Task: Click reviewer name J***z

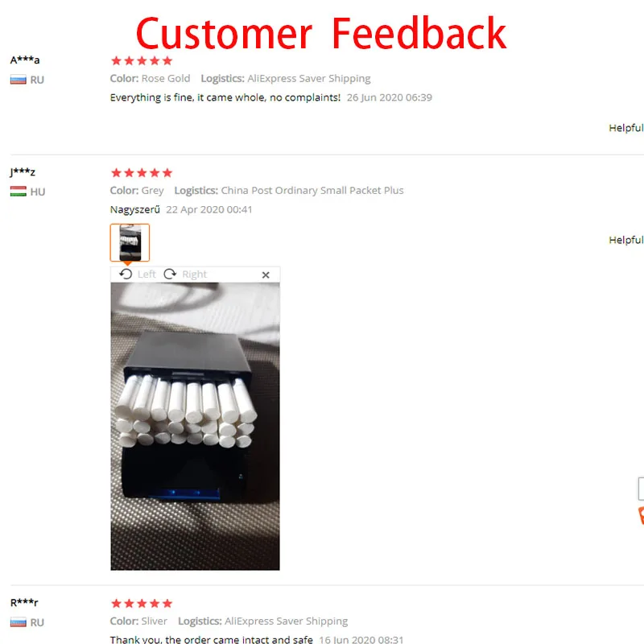Action: (x=23, y=171)
